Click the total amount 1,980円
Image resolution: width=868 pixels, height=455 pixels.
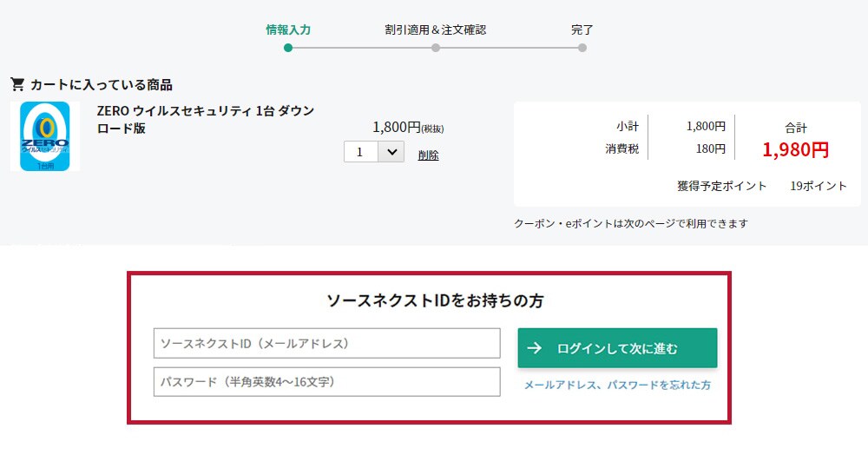[795, 149]
